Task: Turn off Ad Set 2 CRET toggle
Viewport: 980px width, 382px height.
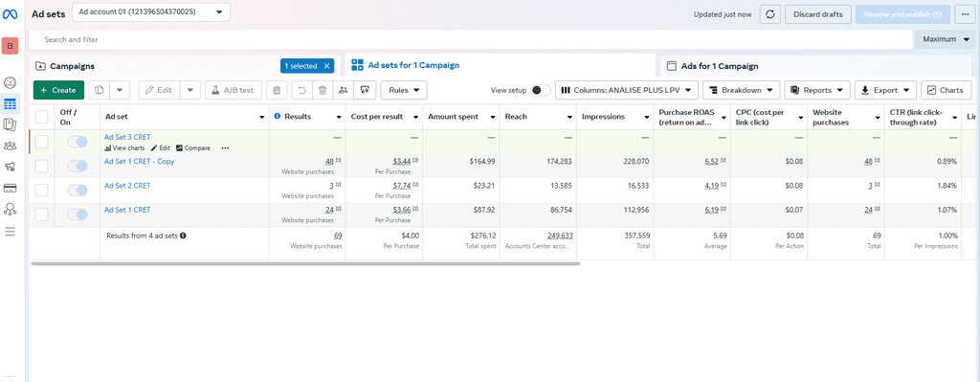Action: click(x=78, y=191)
